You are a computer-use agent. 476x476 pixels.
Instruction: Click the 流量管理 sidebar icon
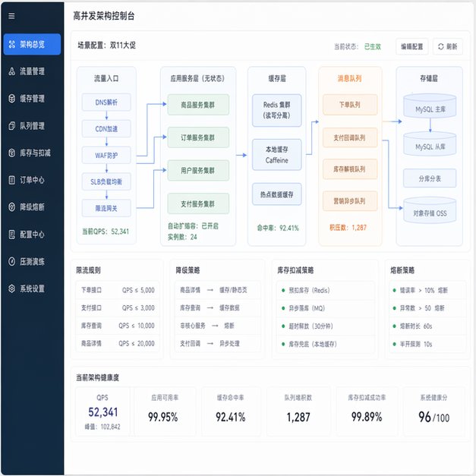point(12,71)
